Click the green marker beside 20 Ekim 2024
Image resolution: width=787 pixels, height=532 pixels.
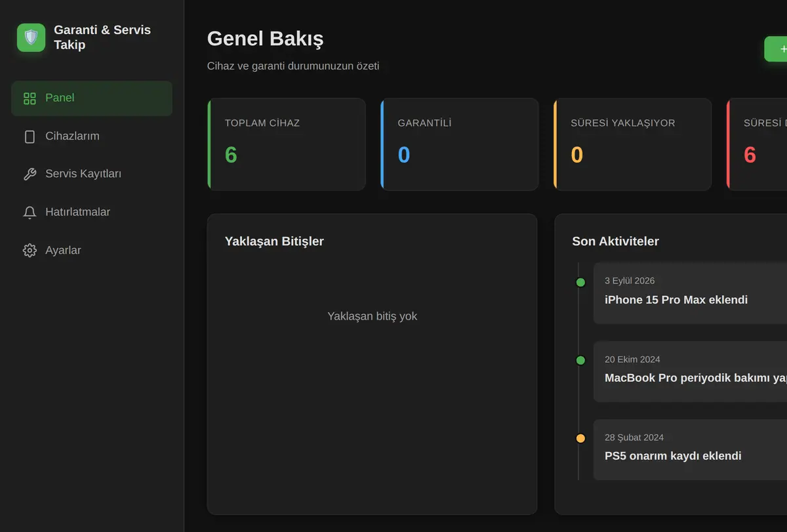580,360
